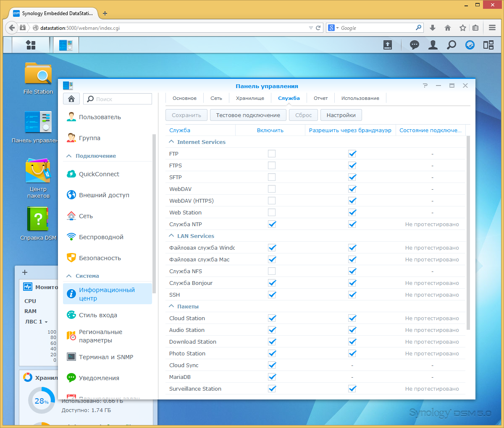Click the services list vertical scrollbar
Viewport: 504px width, 428px height.
click(x=468, y=233)
